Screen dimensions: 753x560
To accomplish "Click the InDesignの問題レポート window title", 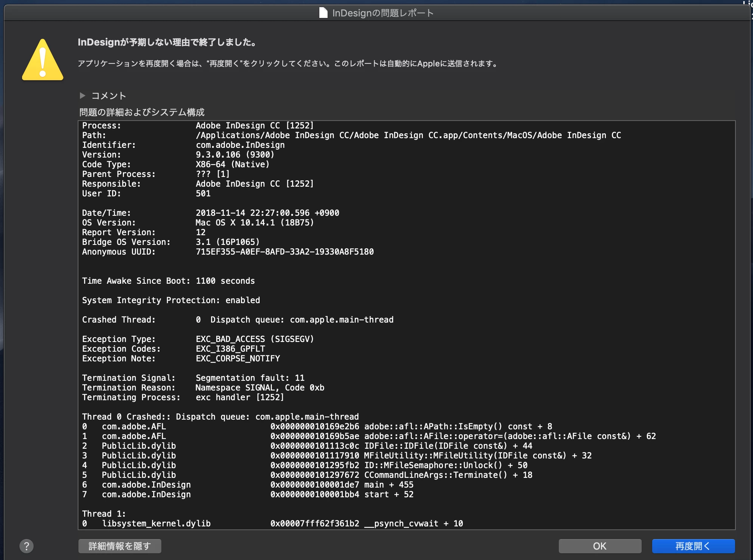I will point(383,13).
